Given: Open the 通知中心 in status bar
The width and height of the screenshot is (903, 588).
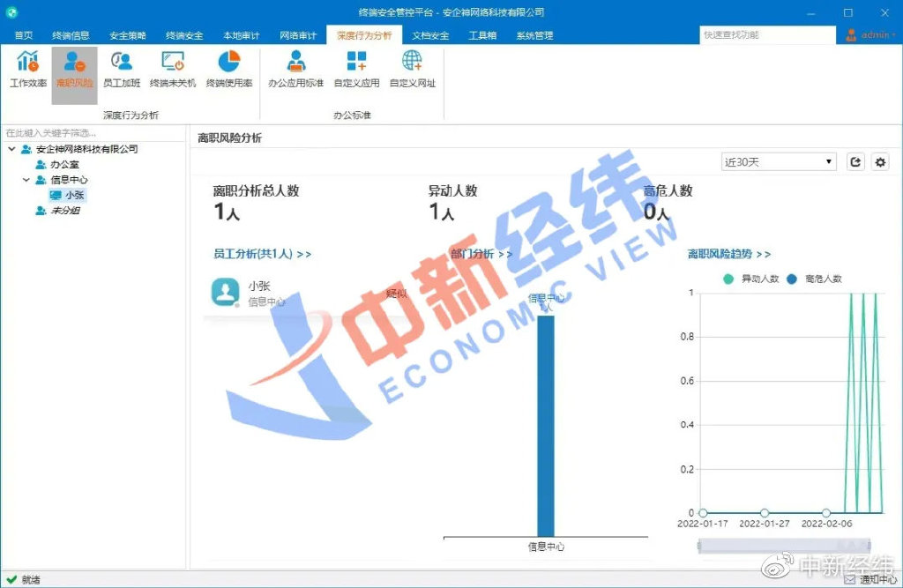Looking at the screenshot, I should (x=870, y=579).
